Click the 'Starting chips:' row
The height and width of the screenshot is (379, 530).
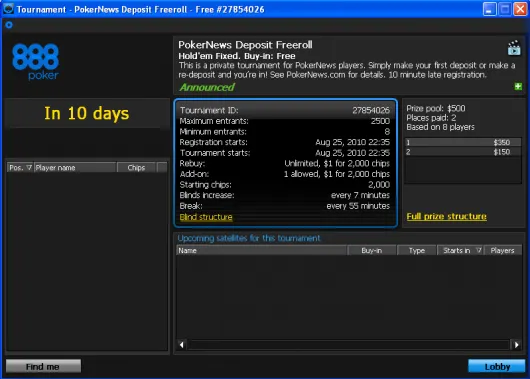pos(285,185)
